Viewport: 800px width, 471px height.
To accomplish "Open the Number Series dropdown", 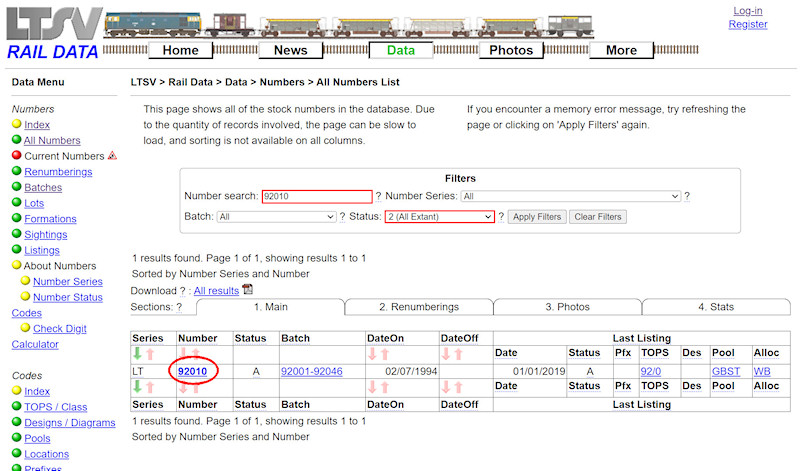I will 570,197.
